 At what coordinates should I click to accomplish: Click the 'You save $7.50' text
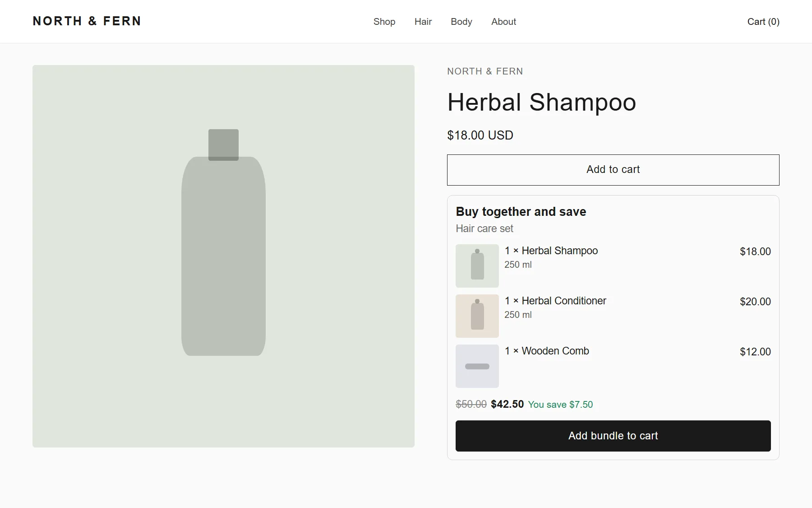point(560,405)
